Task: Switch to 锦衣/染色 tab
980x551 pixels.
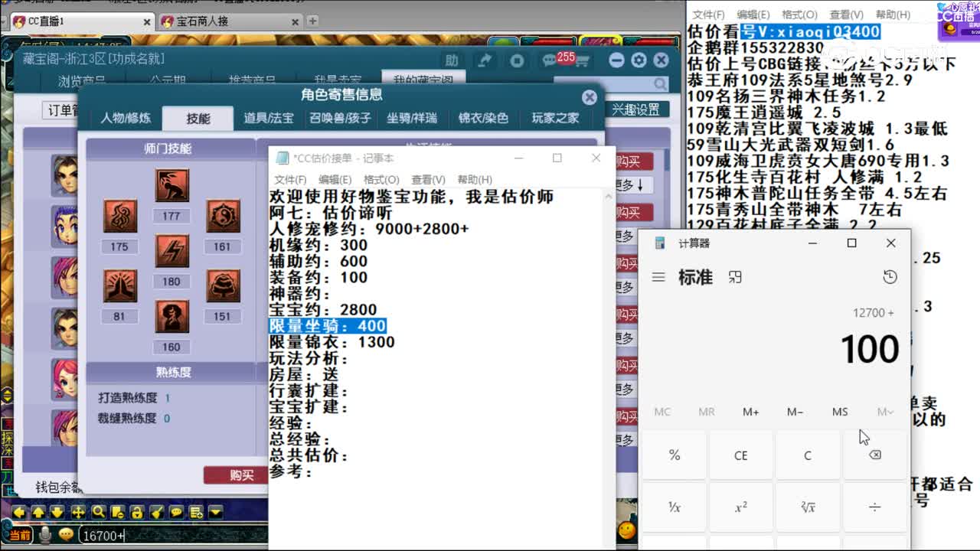Action: (x=483, y=118)
